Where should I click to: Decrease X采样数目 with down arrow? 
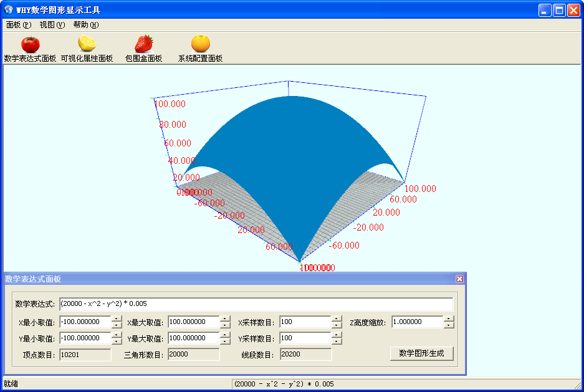[337, 325]
